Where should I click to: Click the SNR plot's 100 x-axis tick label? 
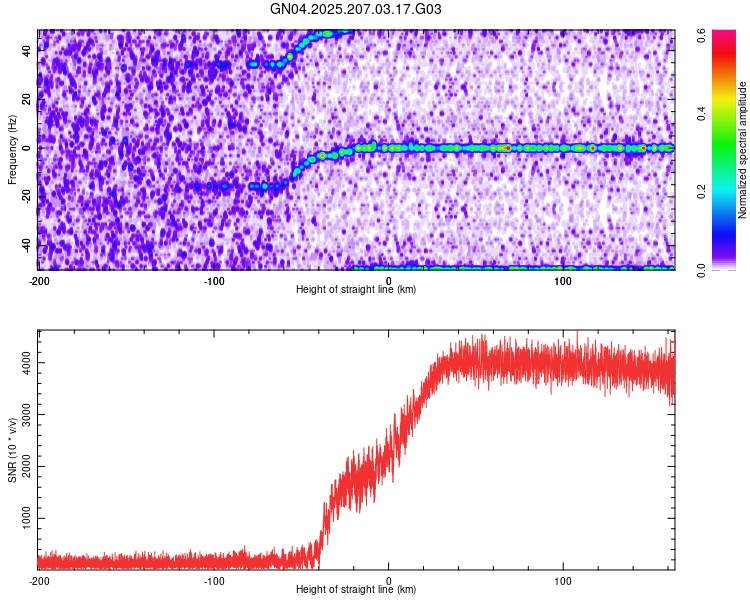pyautogui.click(x=563, y=581)
